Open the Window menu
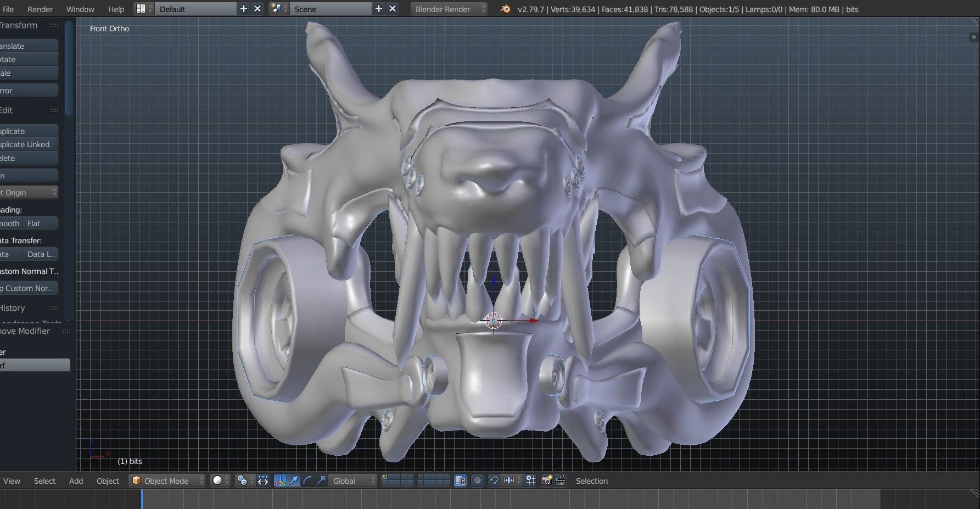Image resolution: width=980 pixels, height=509 pixels. 80,9
